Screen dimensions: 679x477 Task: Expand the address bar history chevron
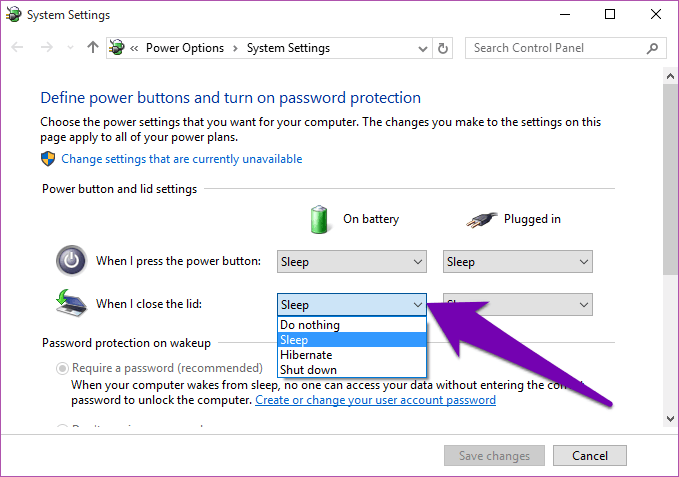(423, 48)
